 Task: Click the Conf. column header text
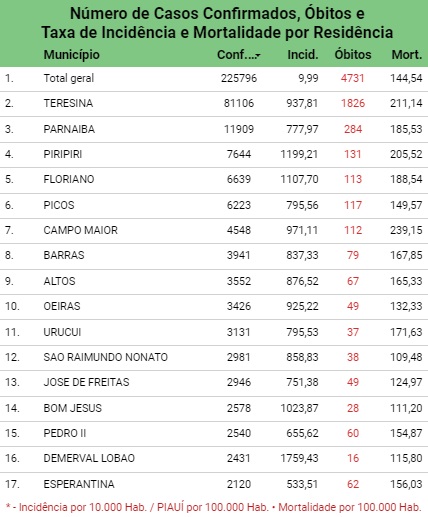236,54
